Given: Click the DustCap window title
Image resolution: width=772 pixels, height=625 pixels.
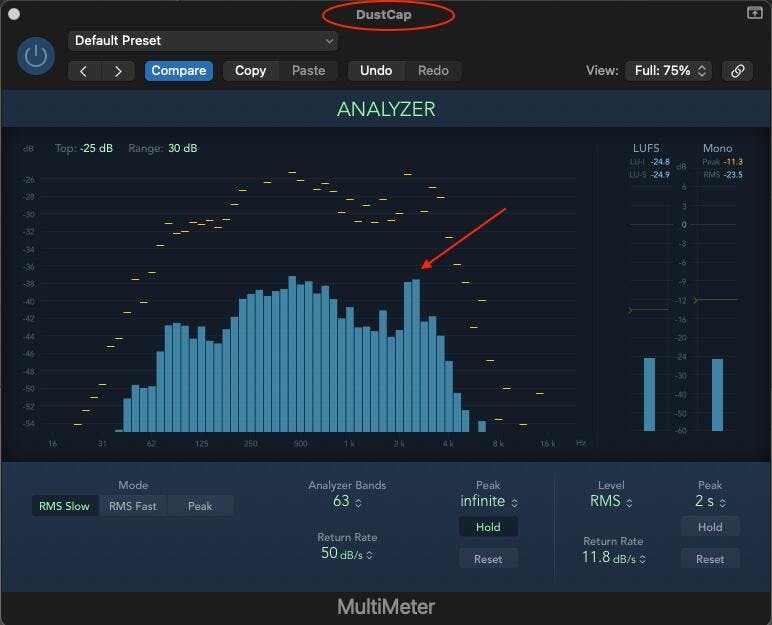Looking at the screenshot, I should pyautogui.click(x=384, y=14).
